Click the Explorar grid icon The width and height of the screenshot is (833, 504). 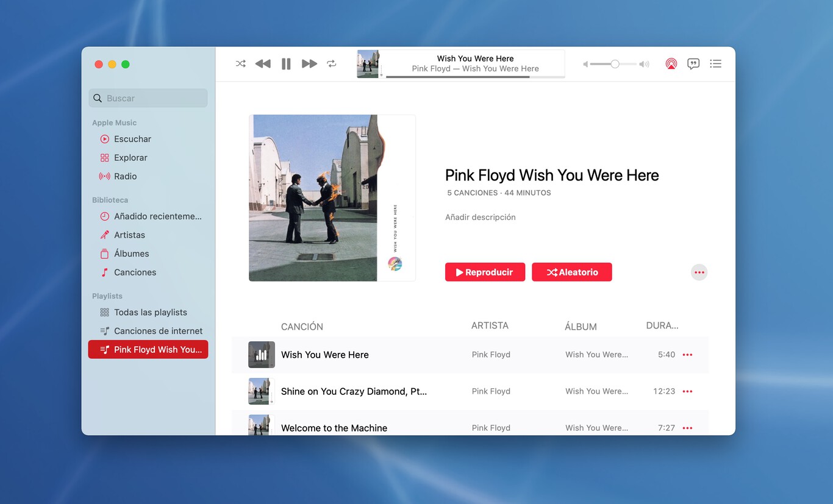click(x=105, y=157)
